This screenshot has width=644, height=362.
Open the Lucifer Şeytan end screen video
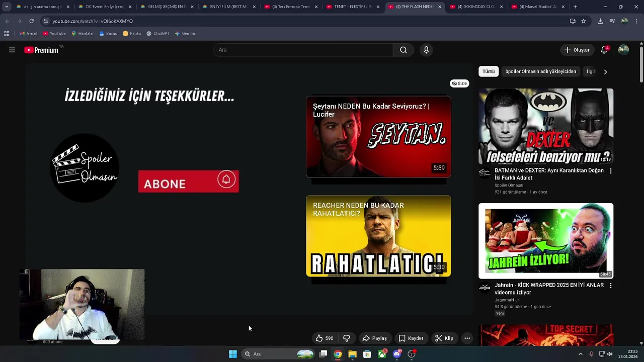point(378,137)
